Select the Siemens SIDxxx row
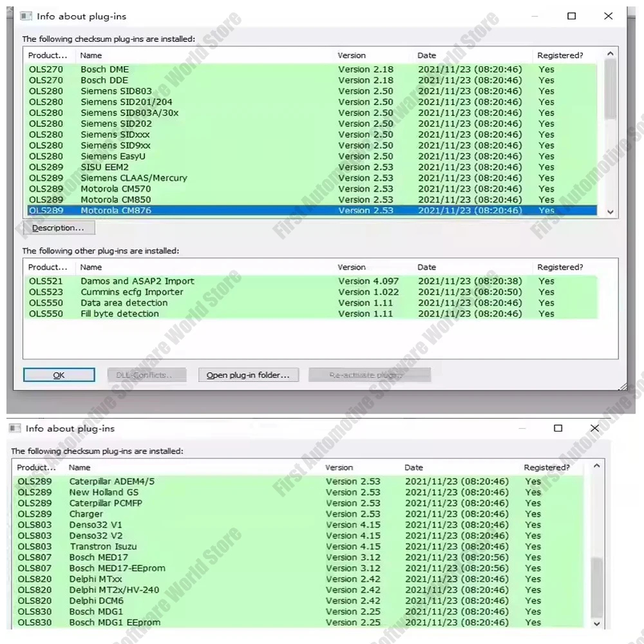This screenshot has height=644, width=644. point(312,135)
